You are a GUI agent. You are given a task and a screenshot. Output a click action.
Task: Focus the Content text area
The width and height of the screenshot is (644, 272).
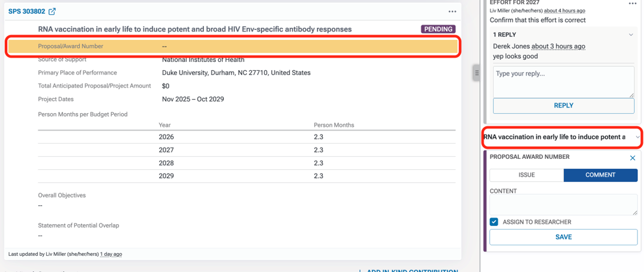(563, 205)
